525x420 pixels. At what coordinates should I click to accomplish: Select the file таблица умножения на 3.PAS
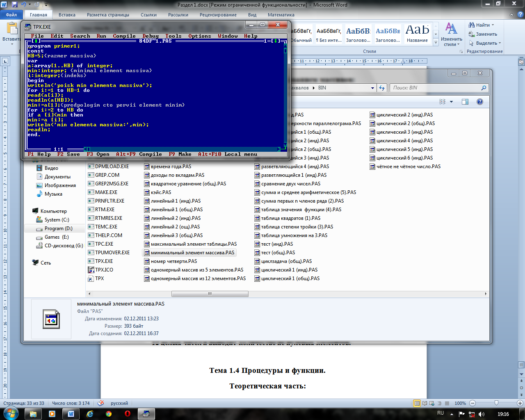click(291, 235)
